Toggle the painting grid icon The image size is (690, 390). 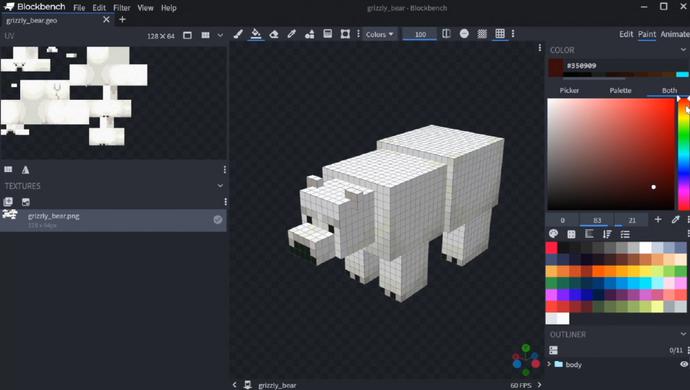[500, 34]
